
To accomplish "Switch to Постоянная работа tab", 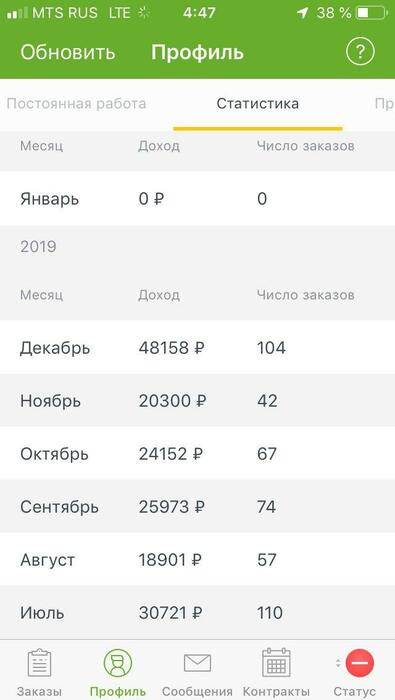I will coord(77,104).
